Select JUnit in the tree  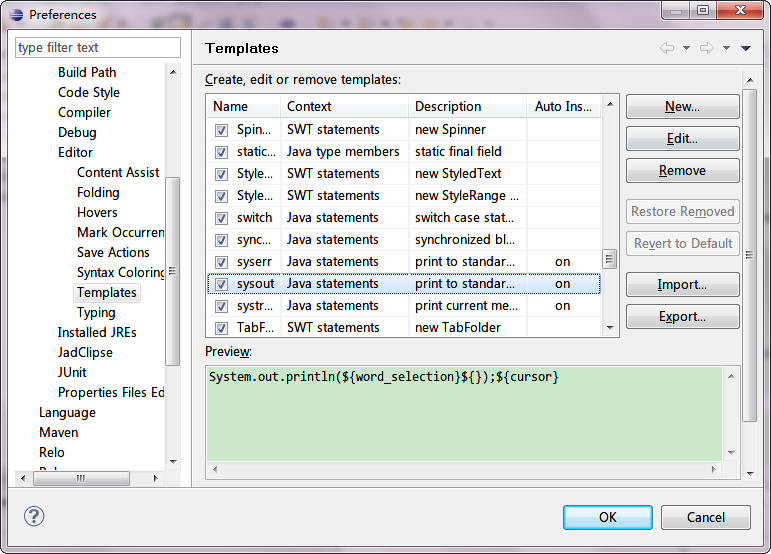[72, 373]
